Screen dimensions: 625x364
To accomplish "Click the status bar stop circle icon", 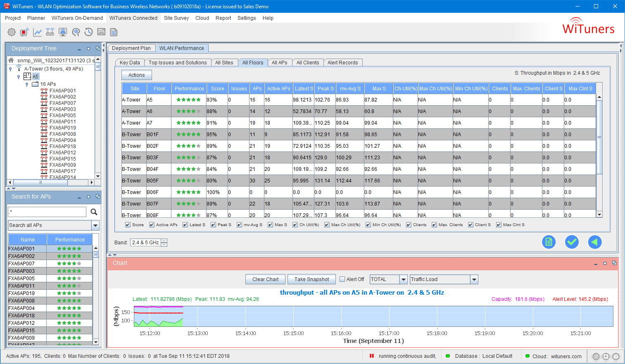I will [x=606, y=357].
